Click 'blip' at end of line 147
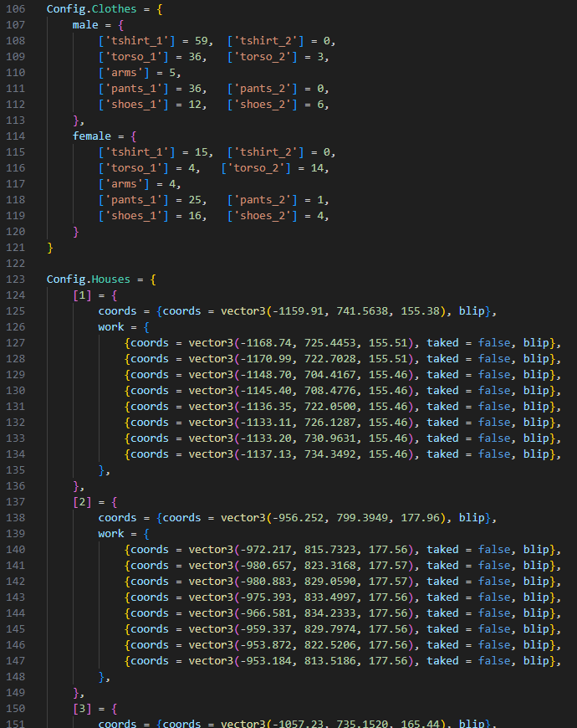The image size is (577, 728). coord(536,661)
